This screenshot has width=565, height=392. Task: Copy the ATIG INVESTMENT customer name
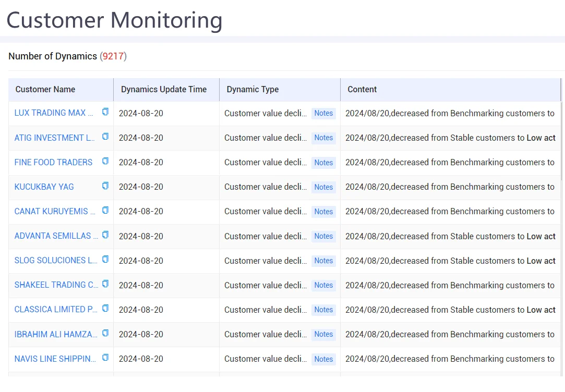[105, 137]
